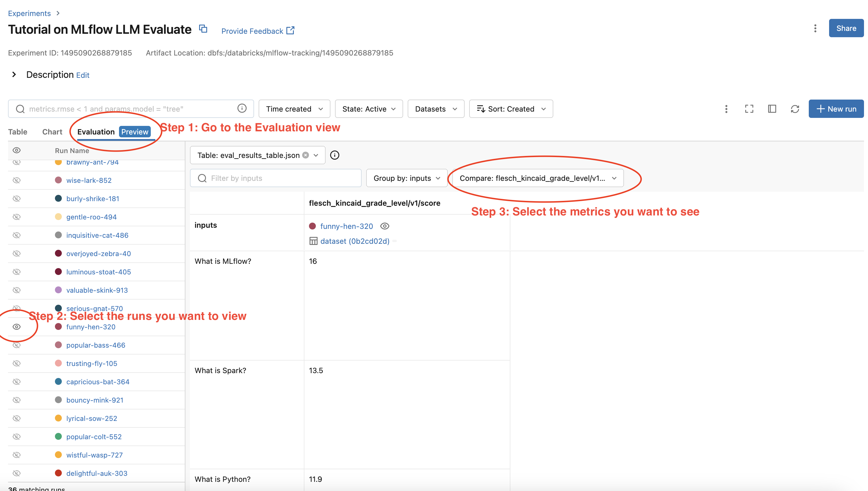
Task: Toggle visibility of all runs header eye
Action: tap(17, 151)
